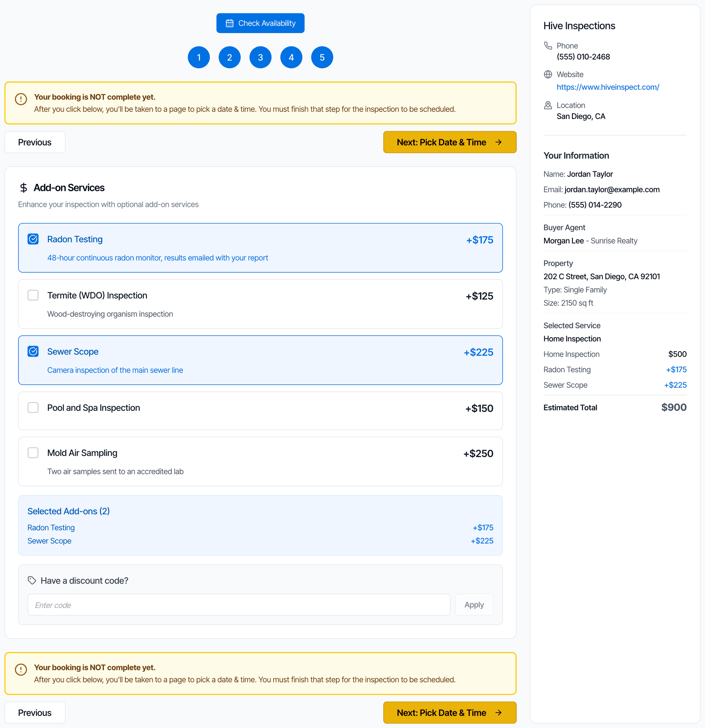Screen dimensions: 705x728
Task: Click the Mold Air Sampling +$250 price
Action: pos(478,454)
